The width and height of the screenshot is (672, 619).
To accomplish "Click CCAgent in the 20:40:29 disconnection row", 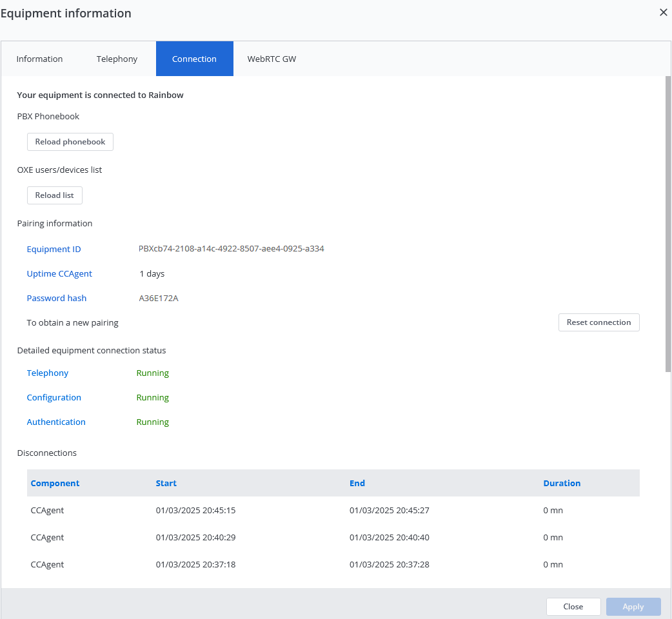I will click(x=47, y=537).
